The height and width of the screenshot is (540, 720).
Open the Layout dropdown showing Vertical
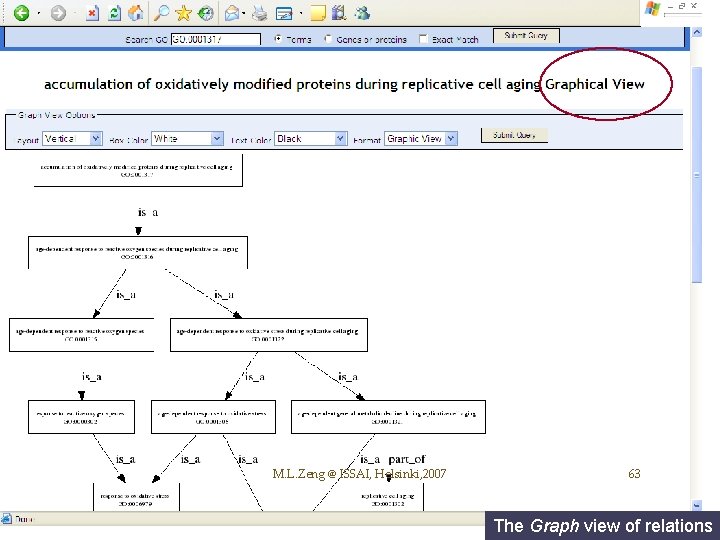click(72, 138)
